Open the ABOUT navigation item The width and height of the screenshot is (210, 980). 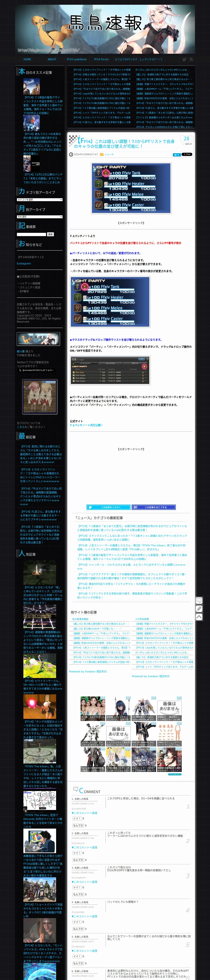pos(52,59)
